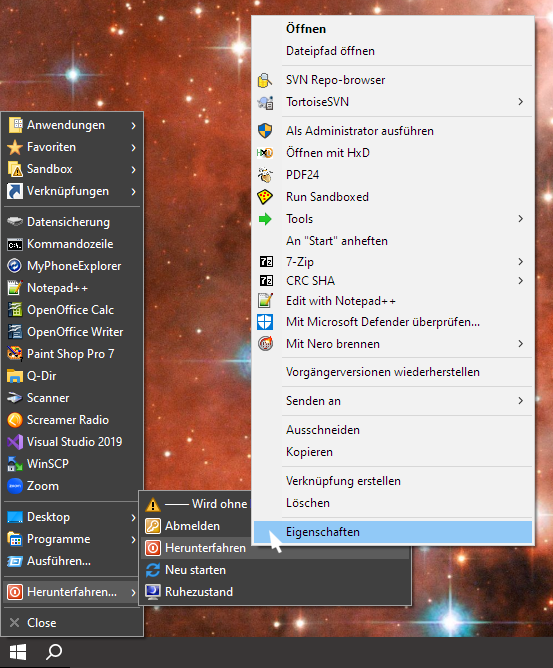Viewport: 553px width, 668px height.
Task: Click the Herunterfahren... power icon
Action: point(15,592)
